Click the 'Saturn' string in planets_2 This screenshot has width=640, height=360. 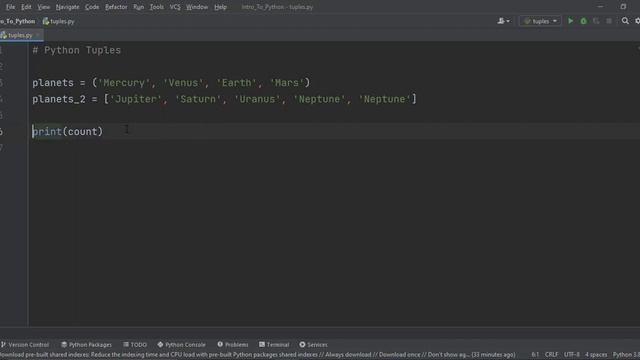pyautogui.click(x=198, y=99)
